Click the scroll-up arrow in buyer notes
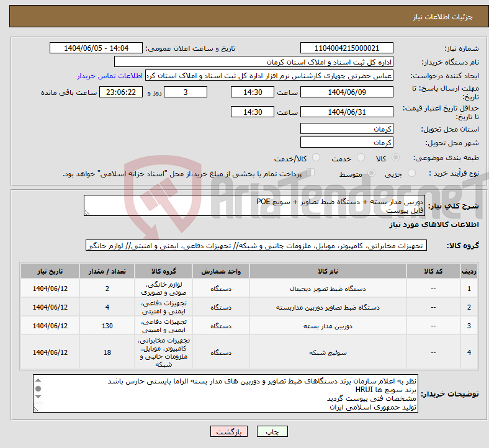This screenshot has width=489, height=448. [x=38, y=380]
